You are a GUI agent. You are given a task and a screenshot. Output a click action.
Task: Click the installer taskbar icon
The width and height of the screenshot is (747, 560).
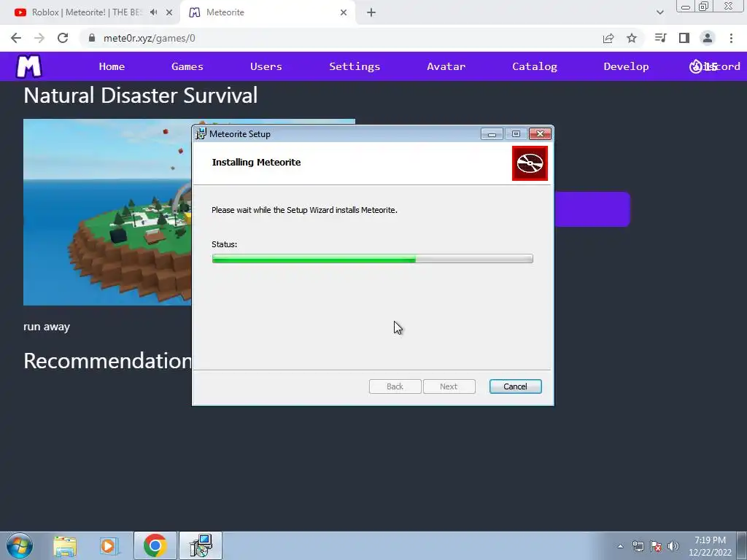tap(201, 545)
